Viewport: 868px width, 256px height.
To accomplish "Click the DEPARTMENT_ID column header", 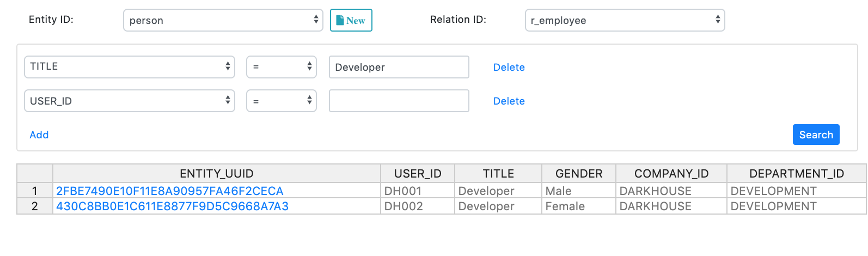I will (x=796, y=174).
